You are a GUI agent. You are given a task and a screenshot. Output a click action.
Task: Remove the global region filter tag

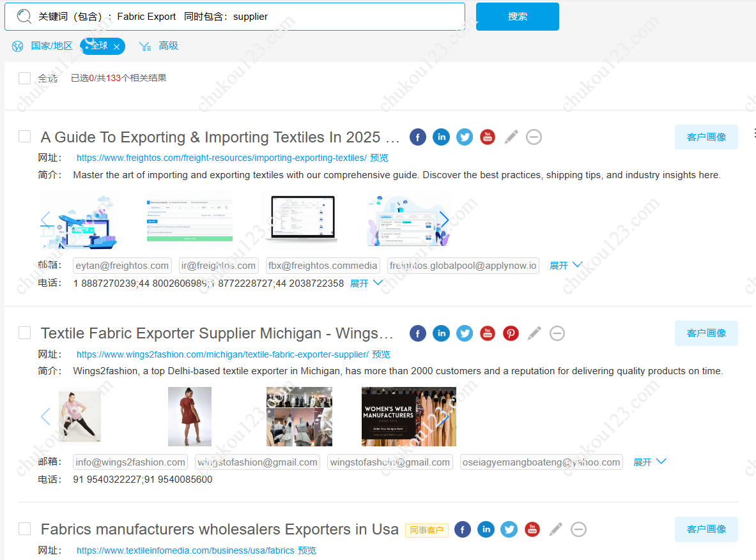point(117,47)
